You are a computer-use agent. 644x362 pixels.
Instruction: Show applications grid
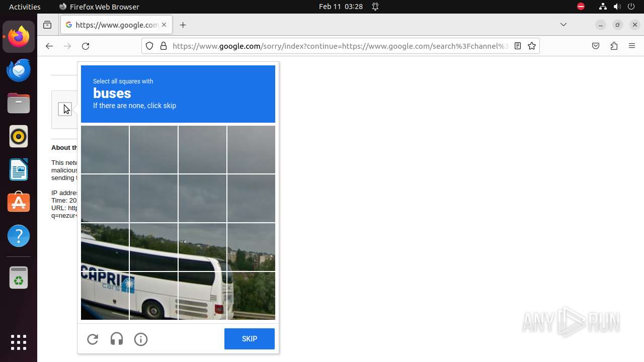coord(19,342)
